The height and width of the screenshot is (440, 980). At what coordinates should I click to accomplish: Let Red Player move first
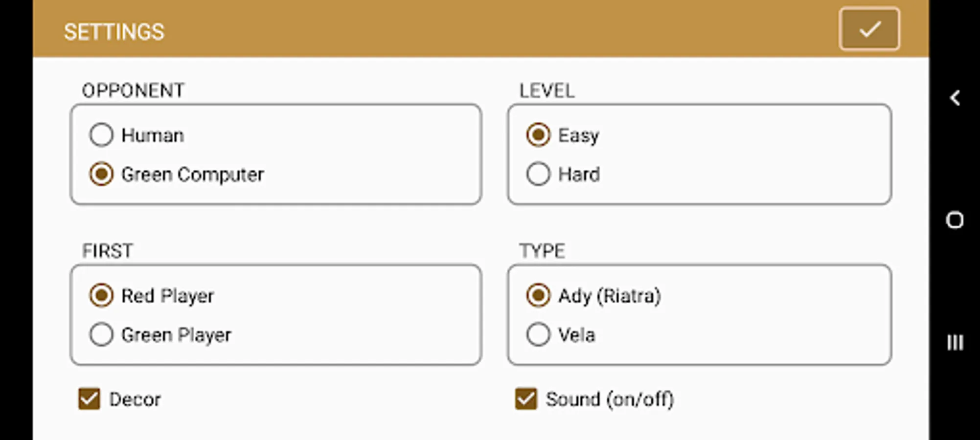click(101, 295)
